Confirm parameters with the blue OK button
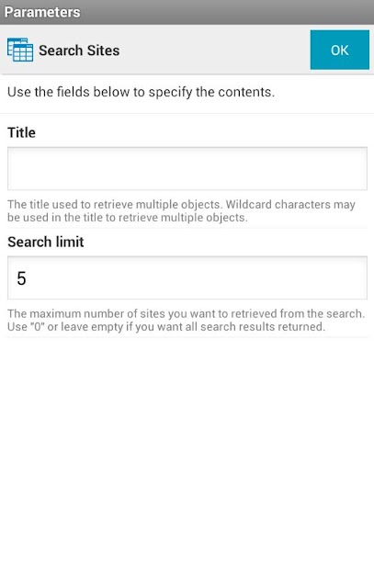The height and width of the screenshot is (588, 374). click(339, 50)
